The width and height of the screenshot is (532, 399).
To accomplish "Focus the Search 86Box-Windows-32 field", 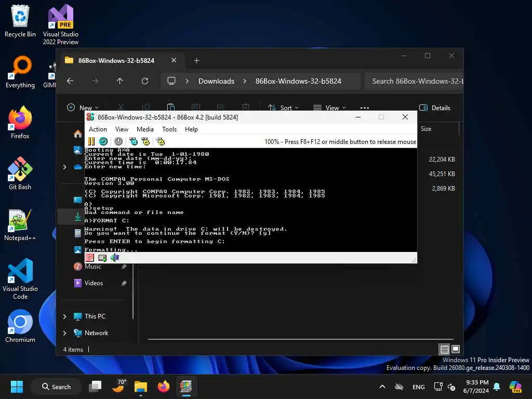I will pos(415,81).
